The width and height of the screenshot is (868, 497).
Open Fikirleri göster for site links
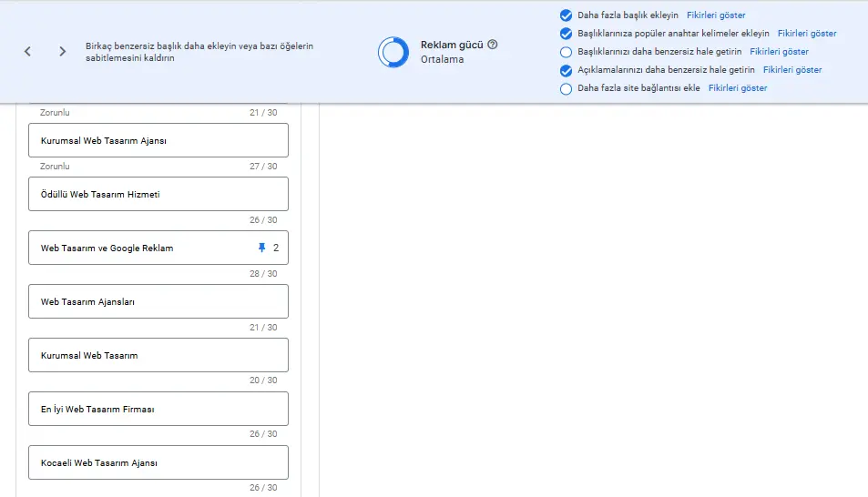(738, 88)
